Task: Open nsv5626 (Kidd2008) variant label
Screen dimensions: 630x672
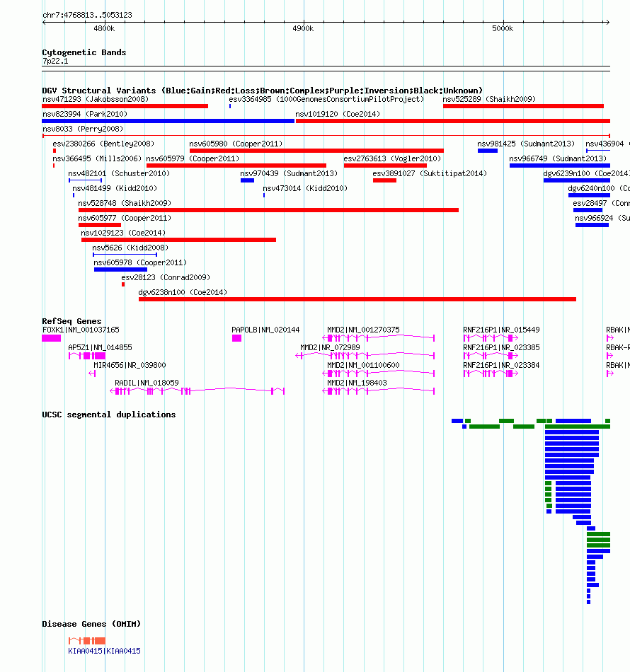Action: (x=130, y=248)
